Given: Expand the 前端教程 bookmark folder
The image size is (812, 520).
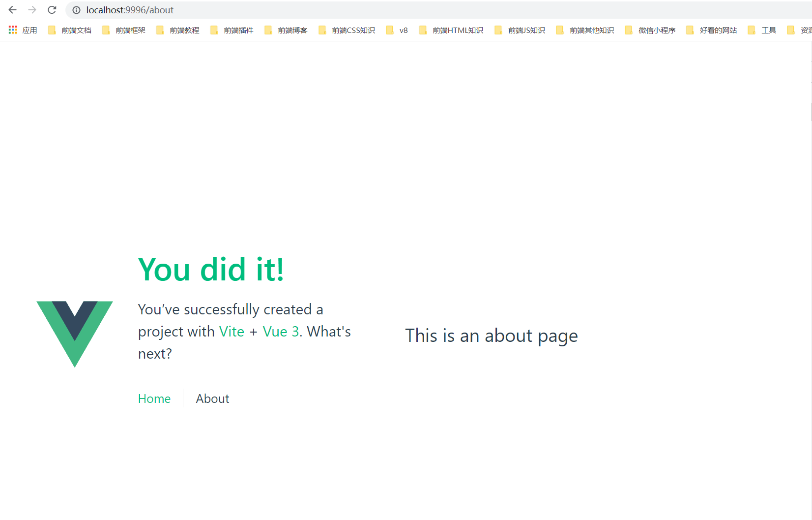Looking at the screenshot, I should click(x=178, y=30).
